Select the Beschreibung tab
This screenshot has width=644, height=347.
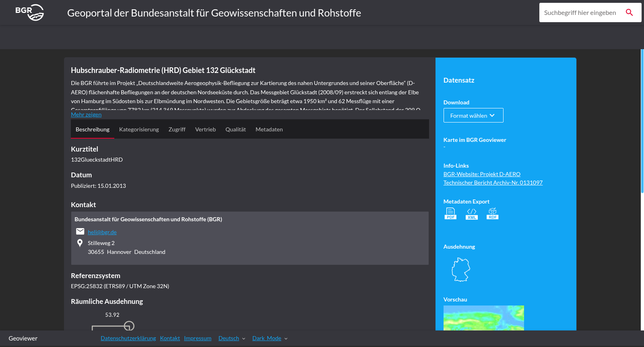coord(93,129)
